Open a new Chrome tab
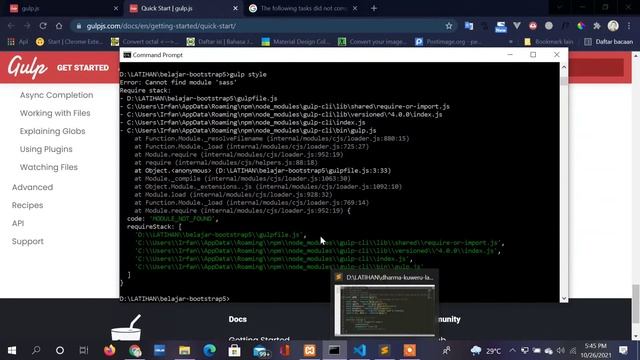This screenshot has height=360, width=640. coord(374,8)
